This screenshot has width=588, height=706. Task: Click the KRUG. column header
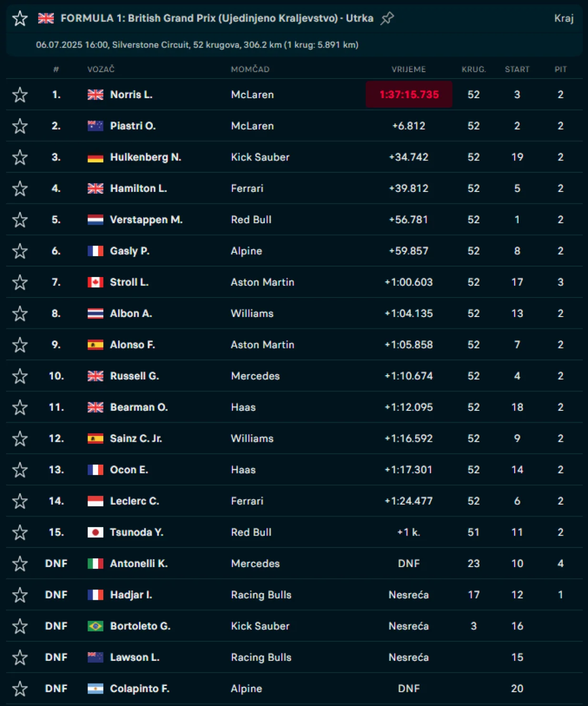473,70
